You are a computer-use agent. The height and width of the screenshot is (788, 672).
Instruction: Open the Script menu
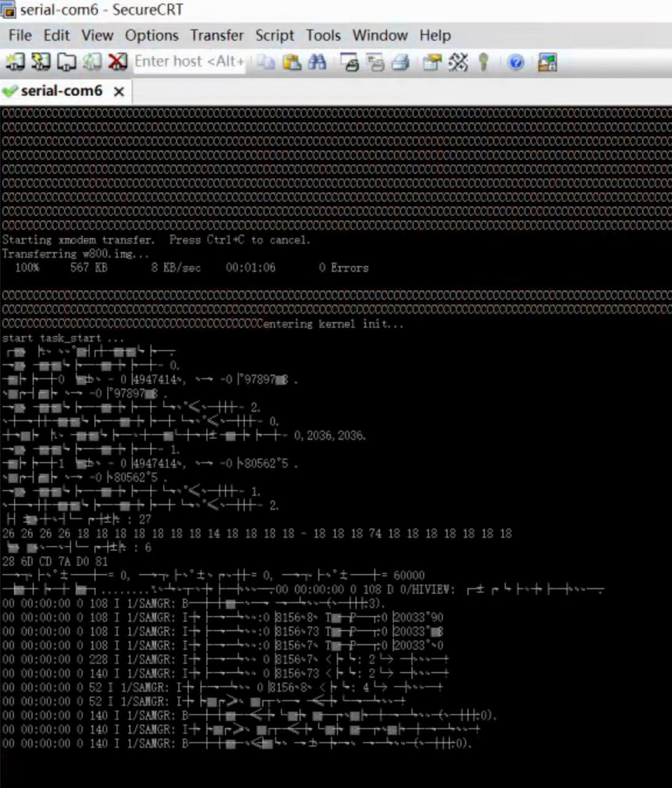point(274,35)
